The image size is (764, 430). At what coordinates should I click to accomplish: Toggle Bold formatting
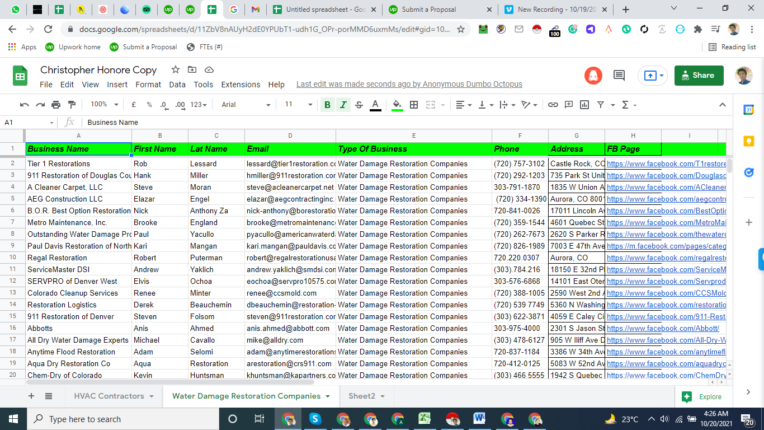[x=327, y=105]
